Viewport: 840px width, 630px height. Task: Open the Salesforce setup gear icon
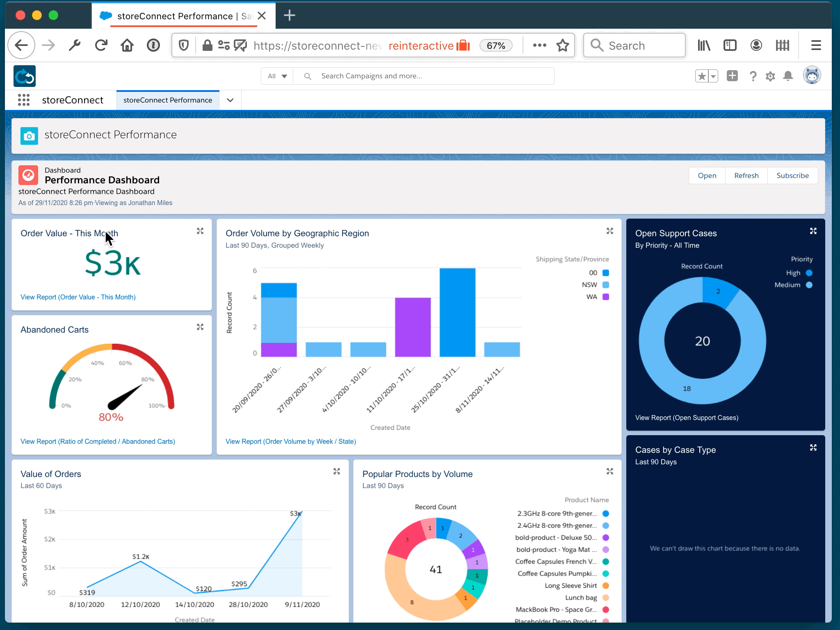click(x=770, y=76)
